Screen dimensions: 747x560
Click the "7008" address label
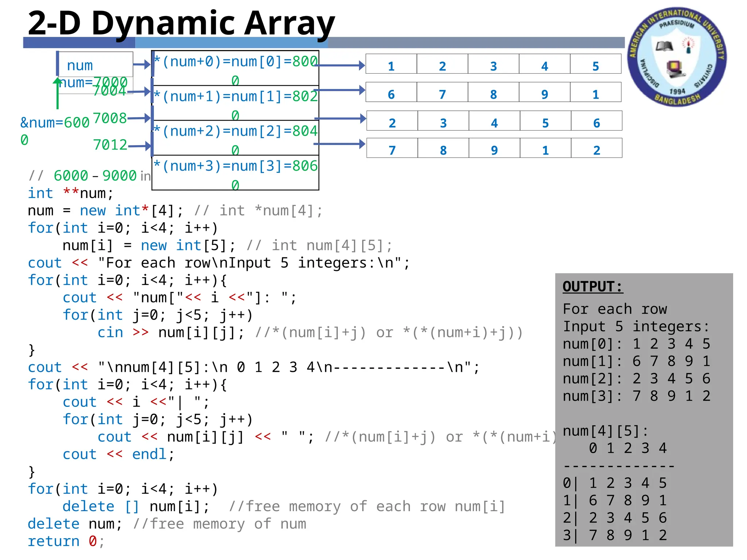click(110, 118)
